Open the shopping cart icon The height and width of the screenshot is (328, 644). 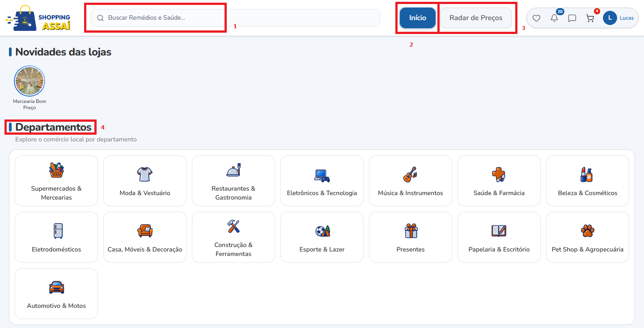(590, 18)
